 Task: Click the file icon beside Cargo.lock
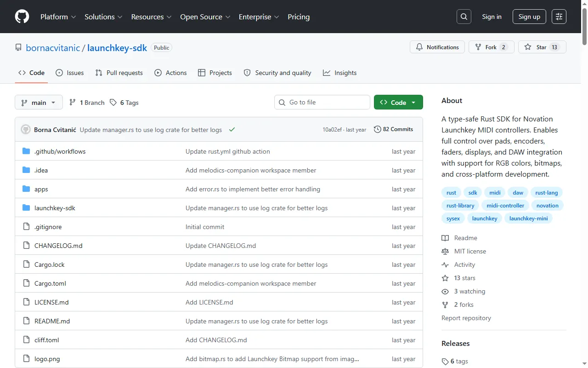coord(26,264)
